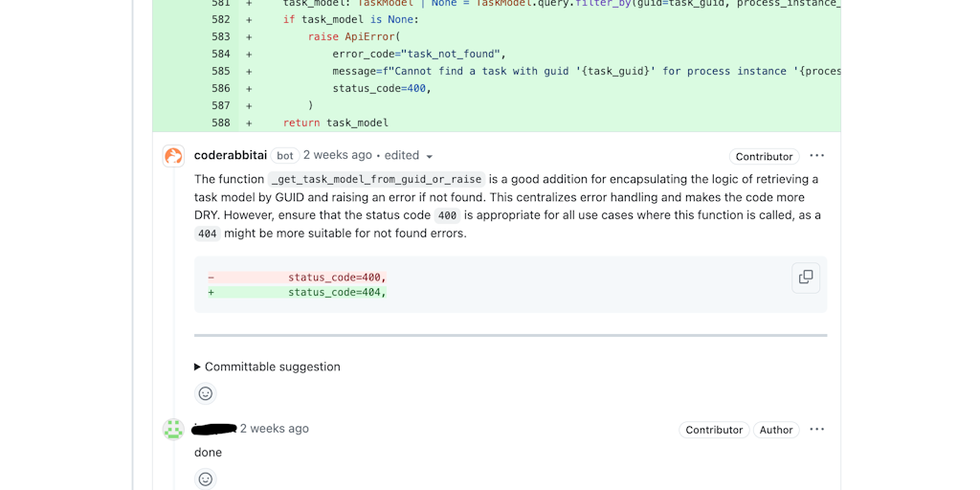Select line number 583 in the diff
The height and width of the screenshot is (490, 980).
(220, 36)
